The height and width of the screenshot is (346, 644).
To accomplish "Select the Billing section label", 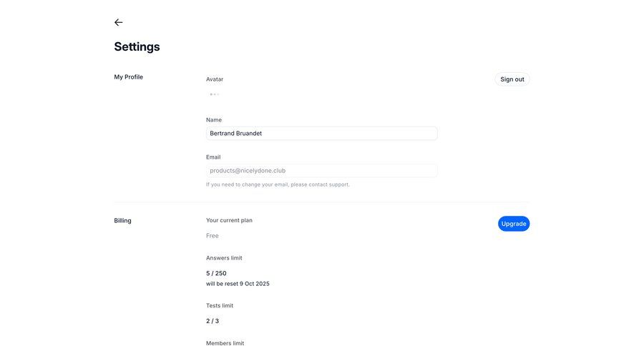I will click(122, 221).
